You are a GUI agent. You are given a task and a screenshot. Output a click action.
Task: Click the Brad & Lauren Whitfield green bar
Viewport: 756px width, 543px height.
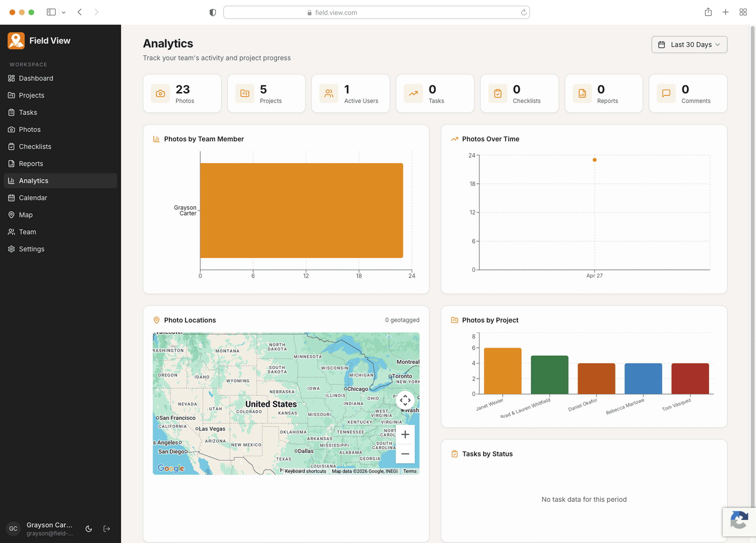549,375
